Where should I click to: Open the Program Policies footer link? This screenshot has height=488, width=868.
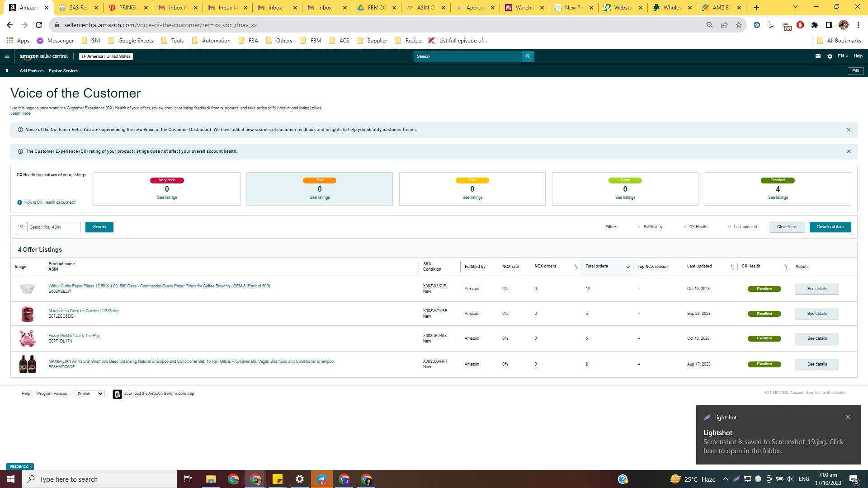(x=52, y=394)
